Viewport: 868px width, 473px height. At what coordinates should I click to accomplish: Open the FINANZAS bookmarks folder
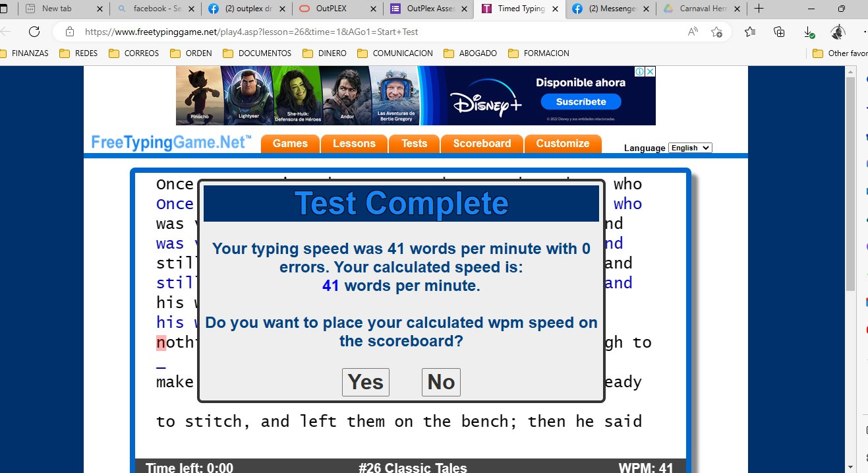click(x=25, y=53)
